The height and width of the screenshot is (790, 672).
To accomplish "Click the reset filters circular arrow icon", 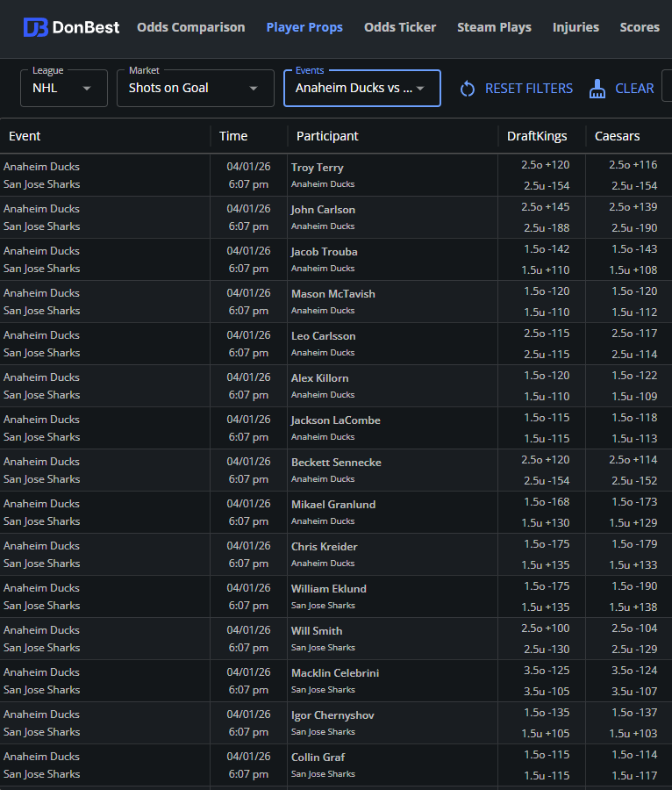I will coord(467,89).
